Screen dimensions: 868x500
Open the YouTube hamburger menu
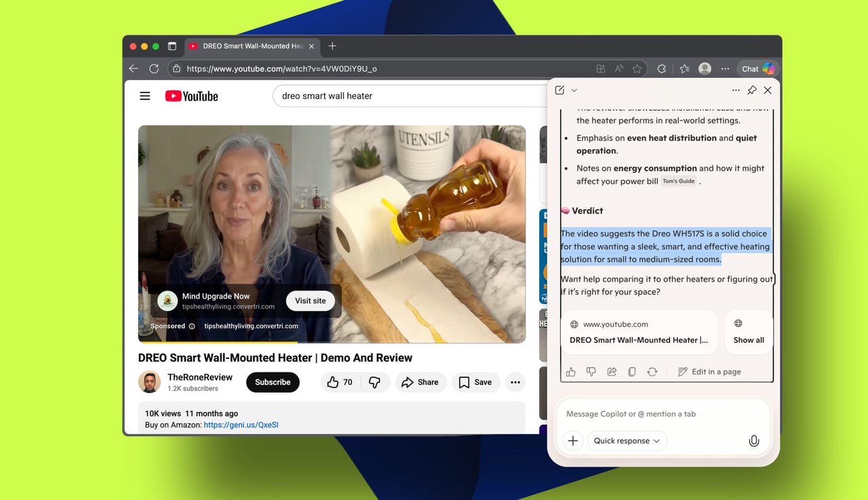coord(145,96)
